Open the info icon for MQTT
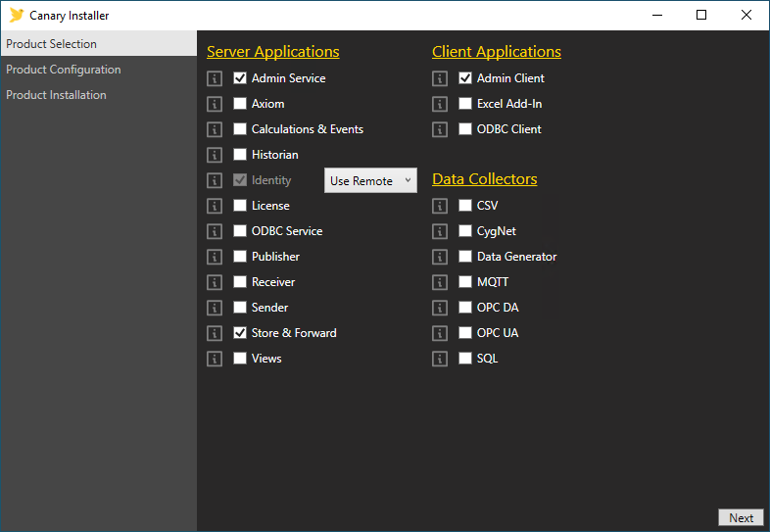770x532 pixels. point(440,282)
